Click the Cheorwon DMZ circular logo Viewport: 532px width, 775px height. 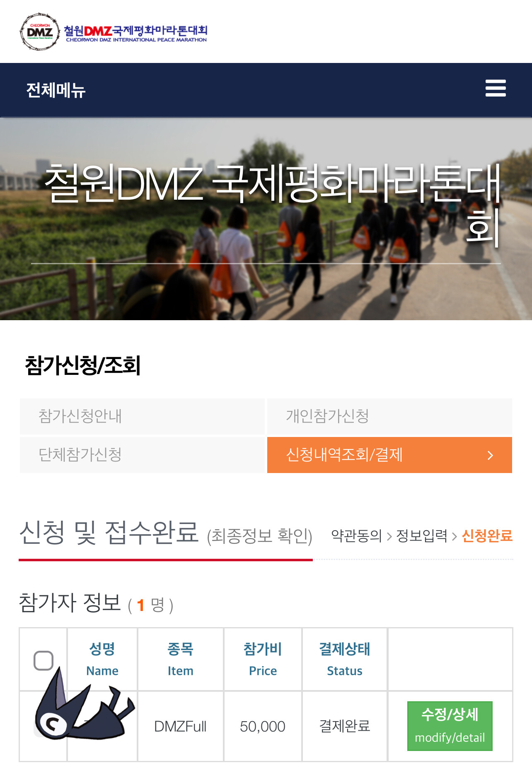coord(39,32)
